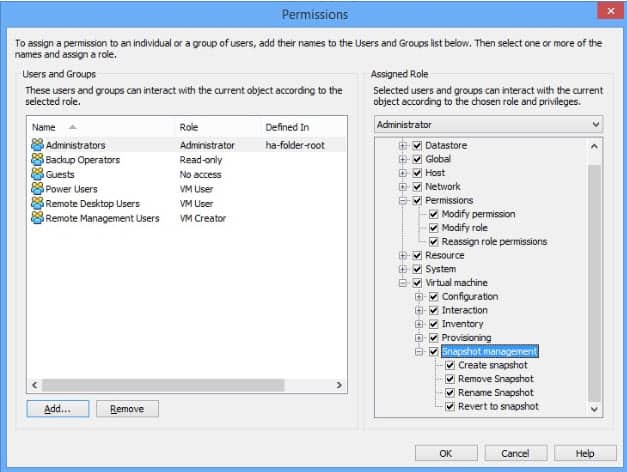Toggle the Interaction checkbox

(x=433, y=310)
